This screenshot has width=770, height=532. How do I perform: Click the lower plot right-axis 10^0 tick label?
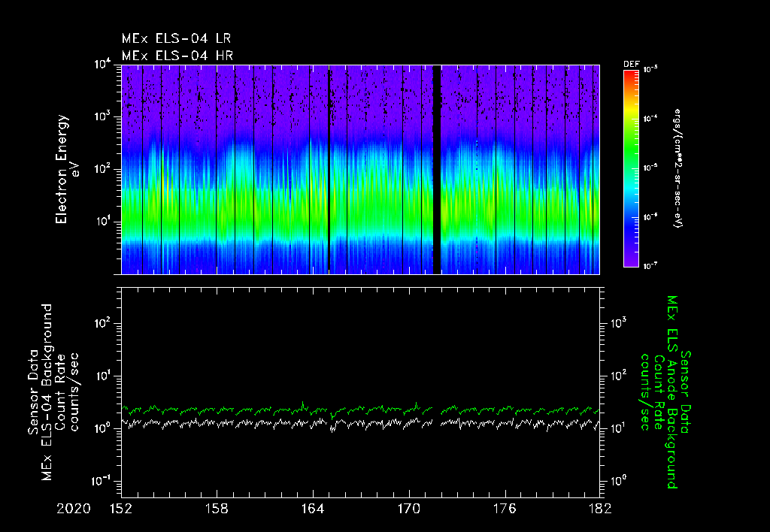click(618, 480)
